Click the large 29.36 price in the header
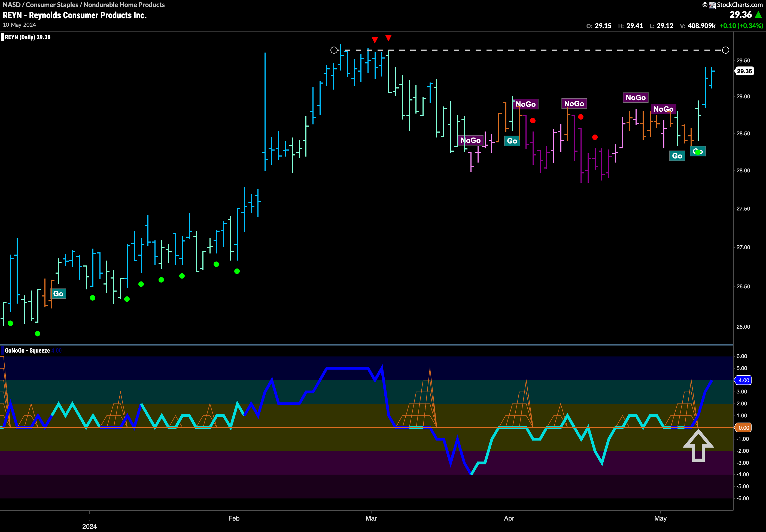Viewport: 766px width, 532px height. coord(740,15)
